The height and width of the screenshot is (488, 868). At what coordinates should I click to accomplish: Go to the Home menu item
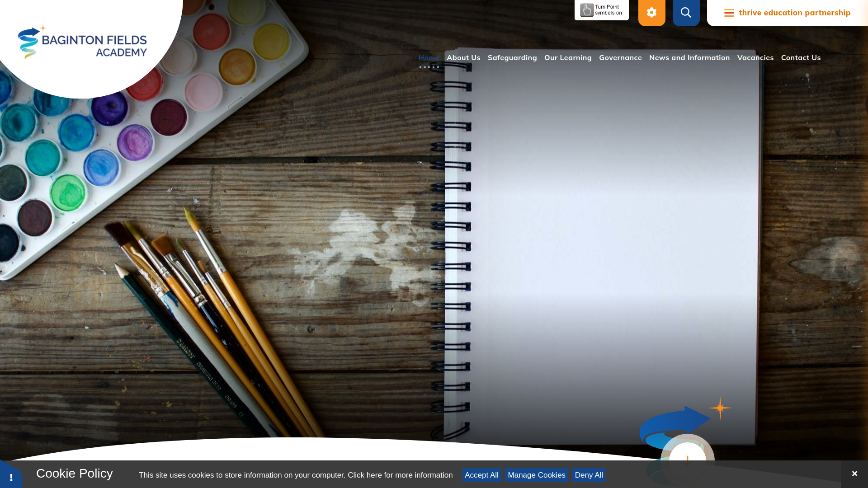429,58
